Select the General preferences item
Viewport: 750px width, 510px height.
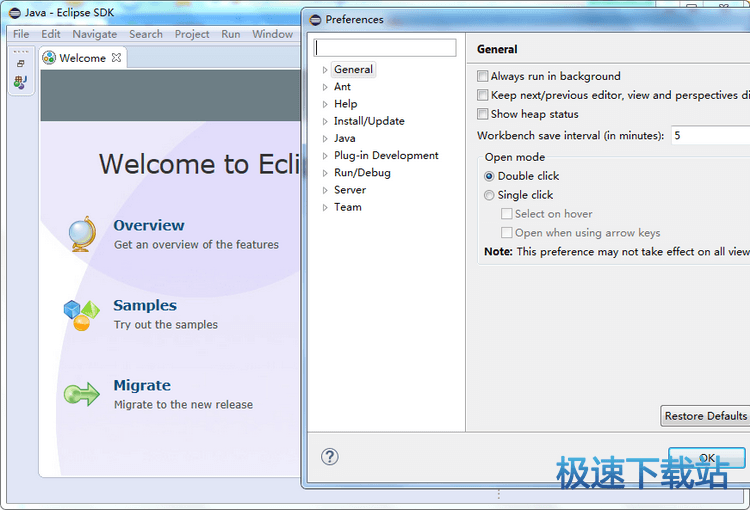(x=353, y=69)
